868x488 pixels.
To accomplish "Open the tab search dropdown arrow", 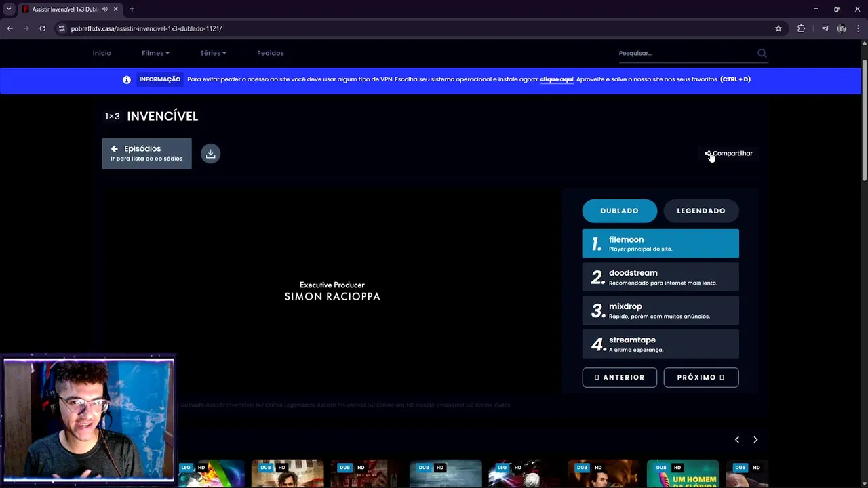I will coord(9,9).
